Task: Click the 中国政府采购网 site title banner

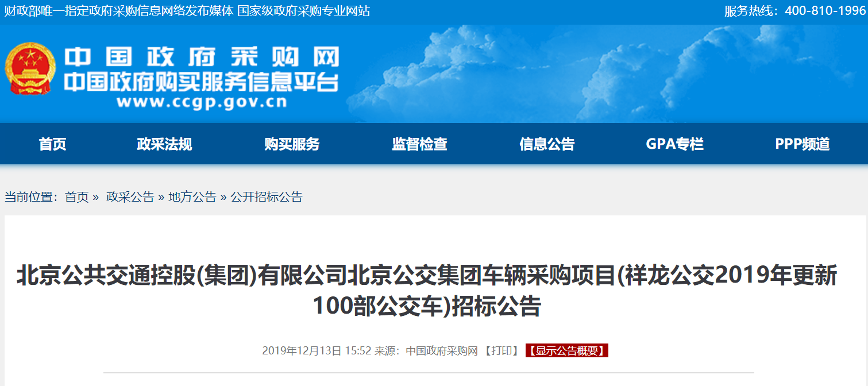Action: point(202,57)
